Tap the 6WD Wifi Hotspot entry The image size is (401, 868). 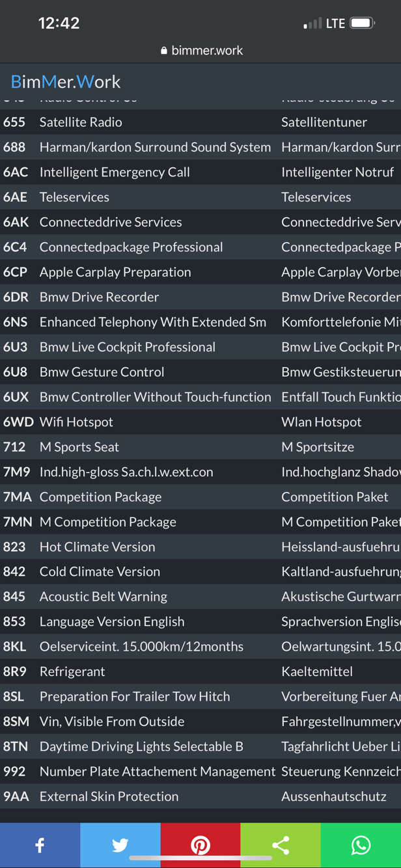(76, 422)
